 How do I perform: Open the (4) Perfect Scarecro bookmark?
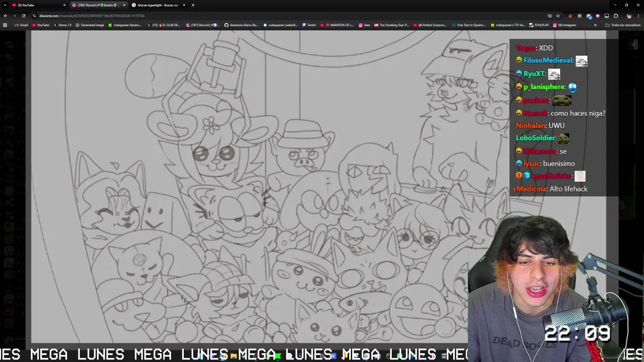pos(430,25)
